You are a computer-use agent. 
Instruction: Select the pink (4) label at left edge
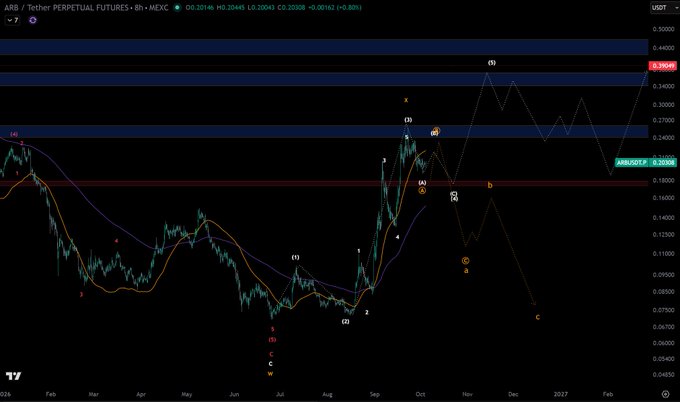click(x=14, y=134)
